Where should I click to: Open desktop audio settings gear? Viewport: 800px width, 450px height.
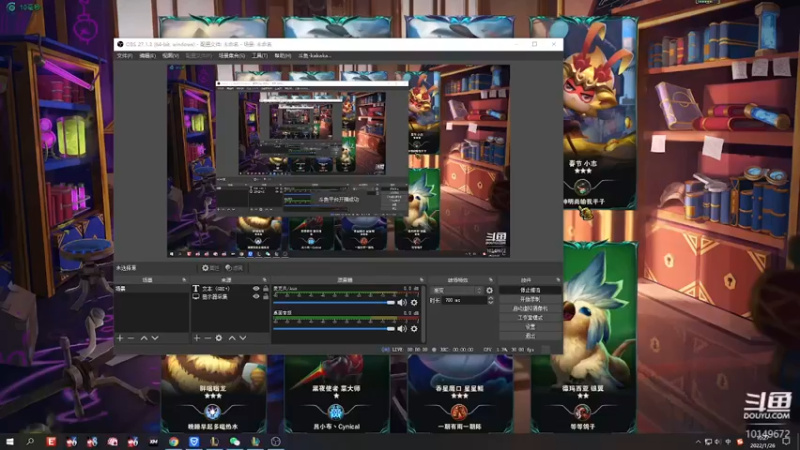414,329
